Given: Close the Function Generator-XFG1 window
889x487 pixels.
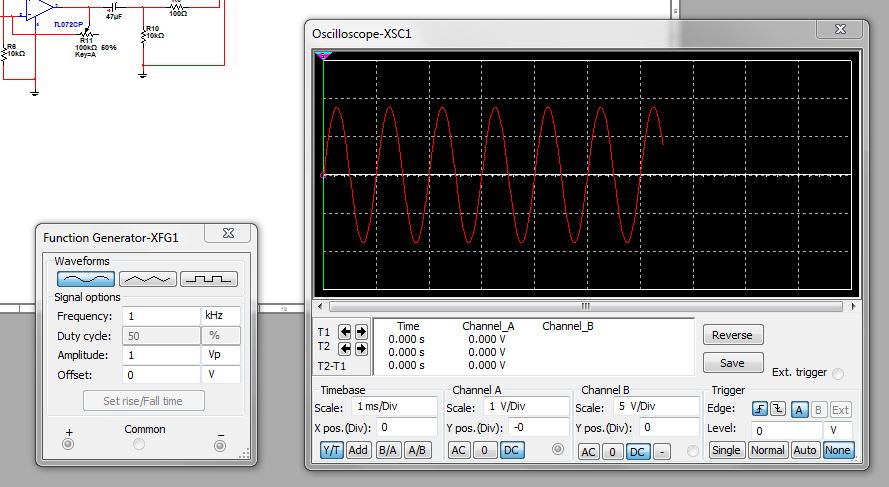Looking at the screenshot, I should pyautogui.click(x=228, y=233).
